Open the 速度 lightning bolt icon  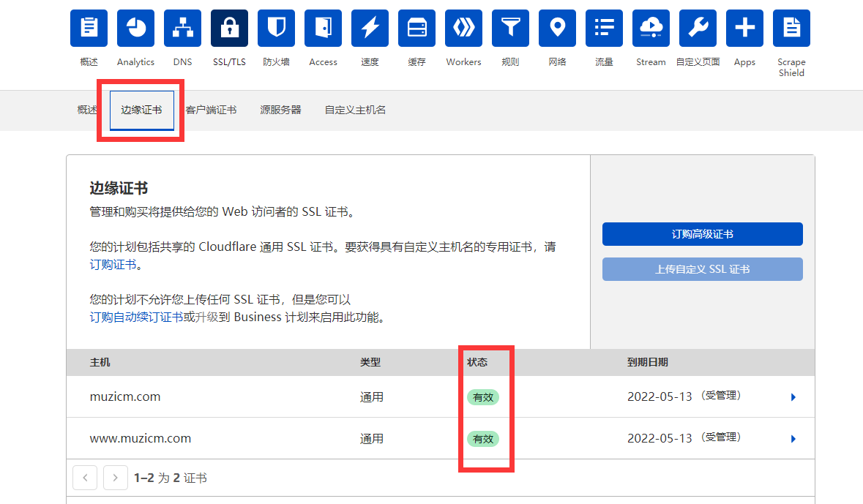(370, 28)
